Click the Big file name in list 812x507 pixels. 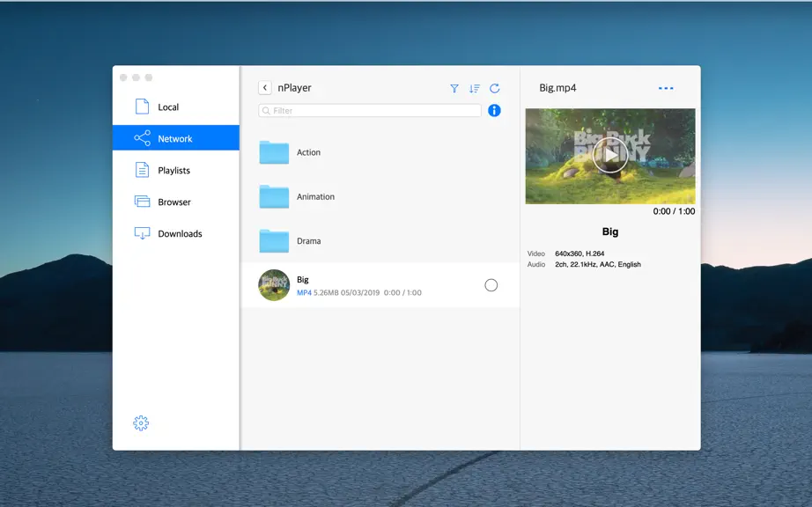coord(303,279)
